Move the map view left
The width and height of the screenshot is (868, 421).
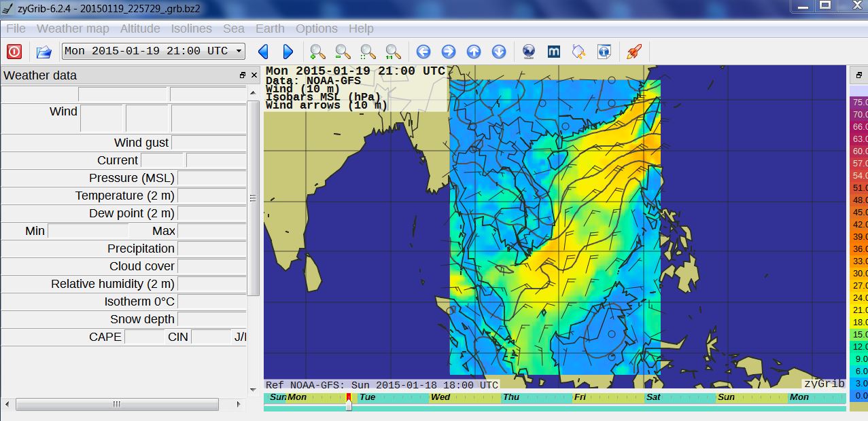point(423,52)
